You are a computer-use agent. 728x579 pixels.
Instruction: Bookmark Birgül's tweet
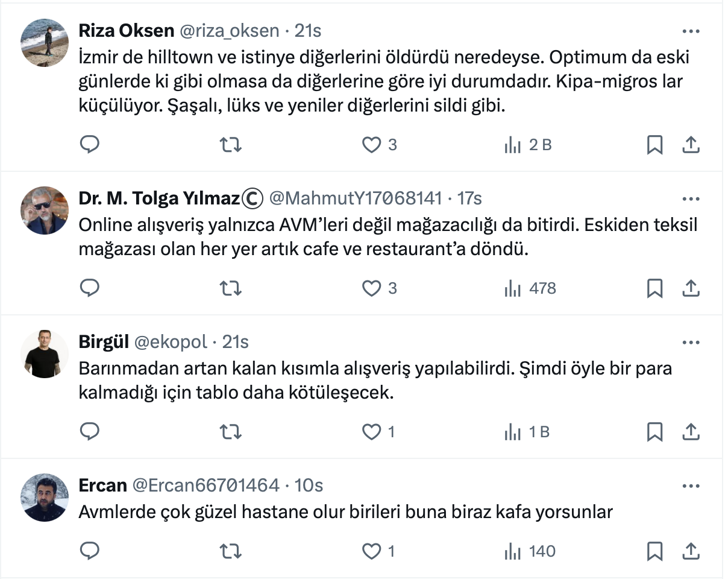point(654,432)
